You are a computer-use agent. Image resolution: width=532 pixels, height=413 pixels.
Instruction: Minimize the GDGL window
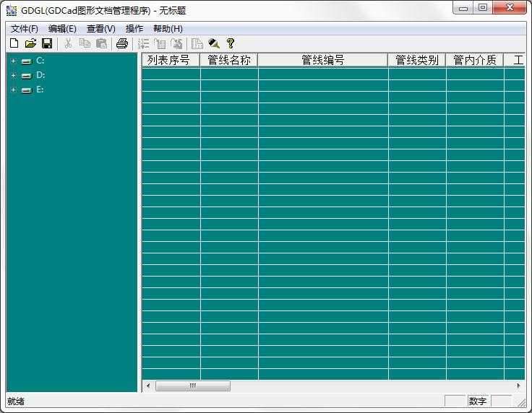click(463, 7)
